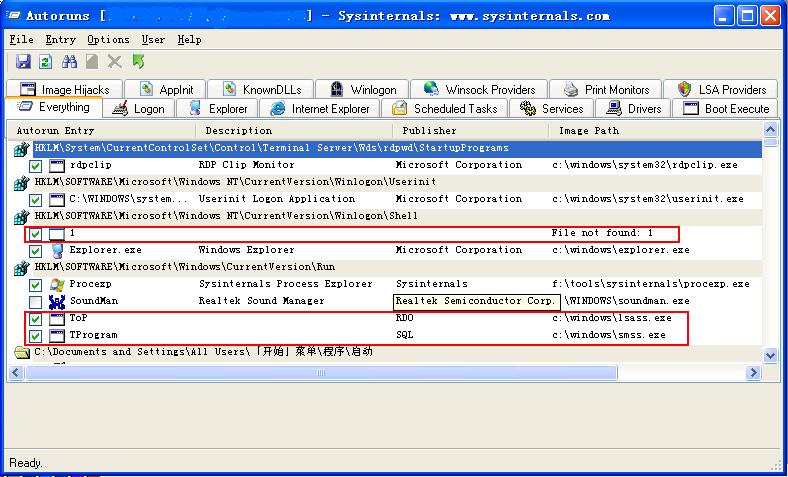Click the TProgram entry program icon
Image resolution: width=788 pixels, height=477 pixels.
point(57,336)
